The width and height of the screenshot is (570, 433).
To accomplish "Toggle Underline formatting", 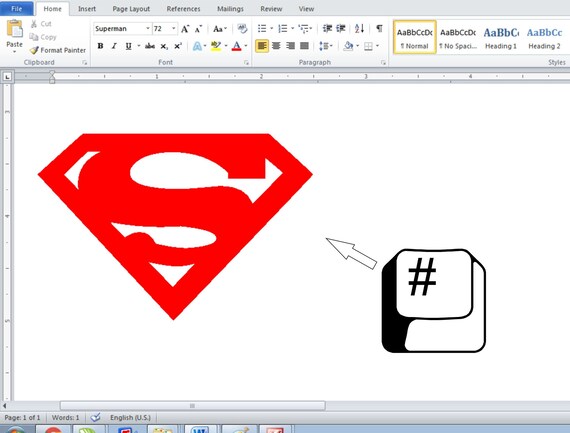I will point(128,46).
